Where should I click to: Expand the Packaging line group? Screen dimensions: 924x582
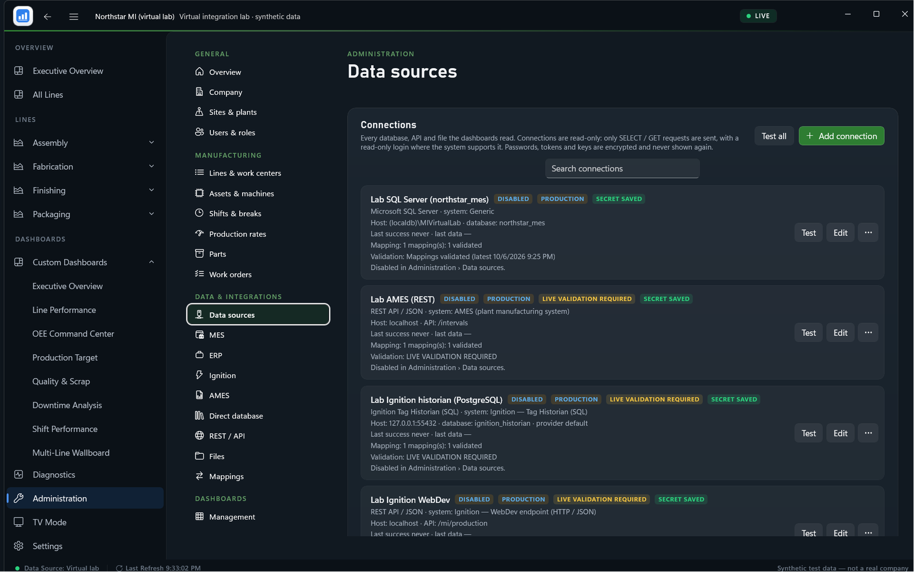click(x=151, y=214)
